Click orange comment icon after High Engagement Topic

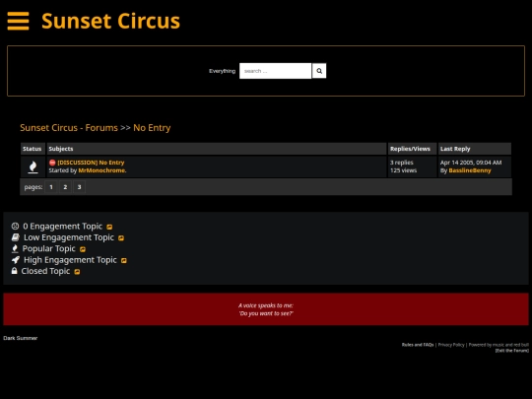[x=124, y=260]
